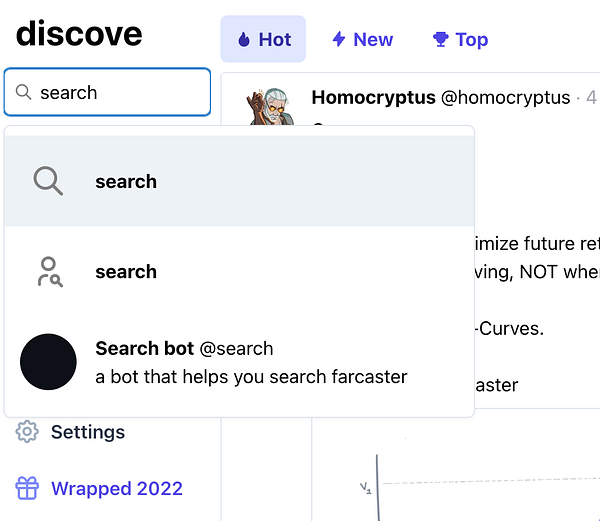Click the Settings gear icon
This screenshot has width=600, height=521.
(x=27, y=432)
